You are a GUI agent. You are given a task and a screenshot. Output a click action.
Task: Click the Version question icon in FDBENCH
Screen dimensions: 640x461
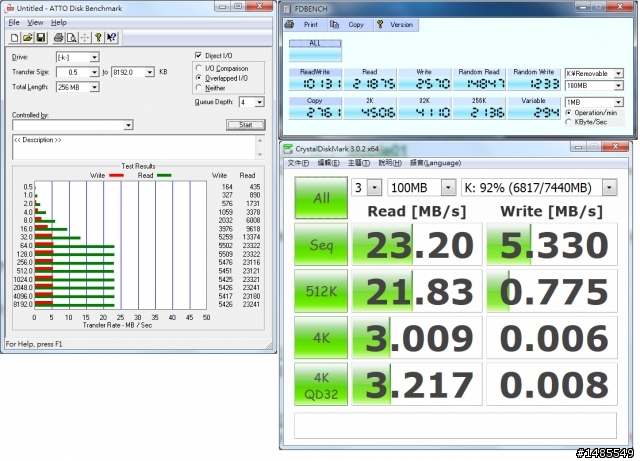380,24
